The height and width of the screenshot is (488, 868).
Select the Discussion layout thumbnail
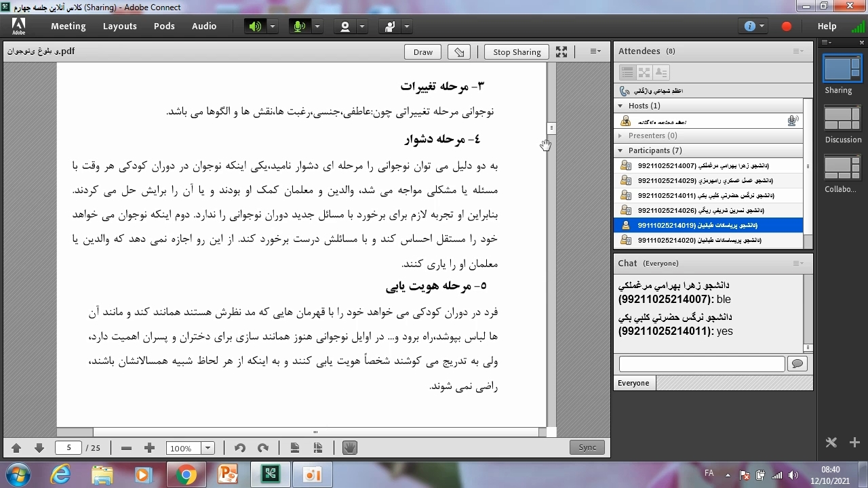coord(842,120)
